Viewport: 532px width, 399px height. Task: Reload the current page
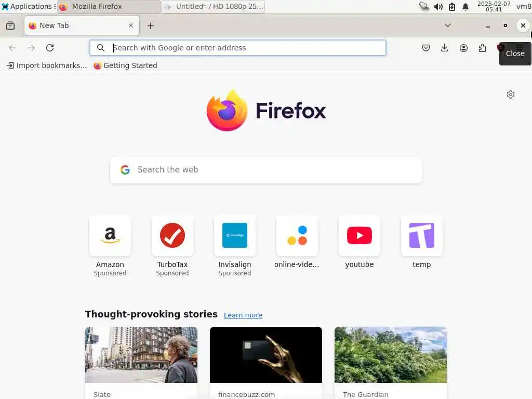coord(50,48)
